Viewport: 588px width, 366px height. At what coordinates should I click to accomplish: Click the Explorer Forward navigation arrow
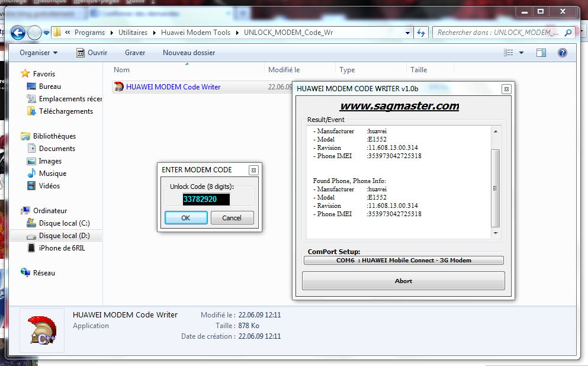point(35,33)
